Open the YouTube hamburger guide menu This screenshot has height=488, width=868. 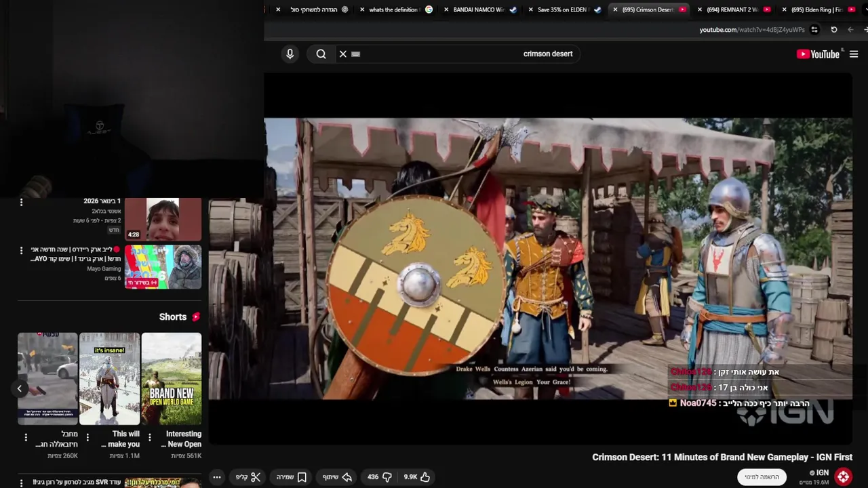coord(854,54)
